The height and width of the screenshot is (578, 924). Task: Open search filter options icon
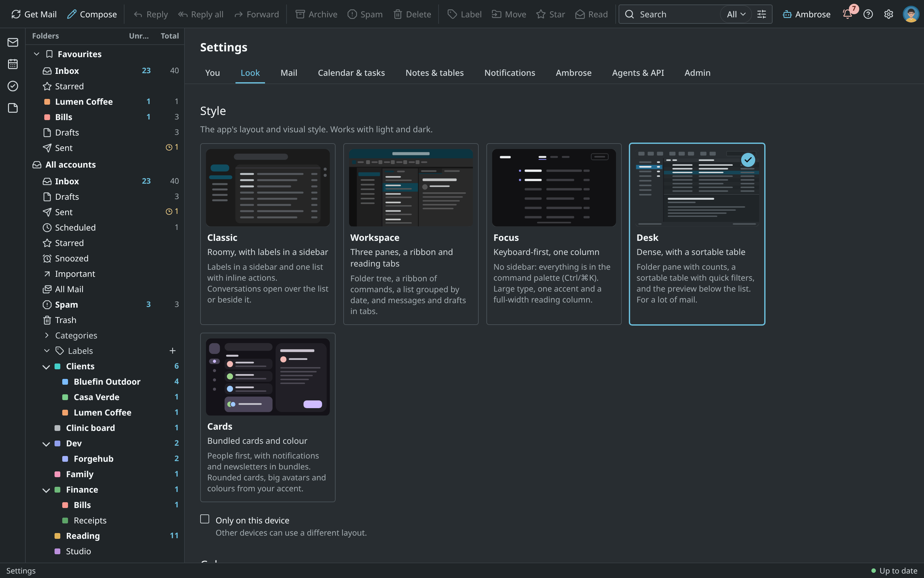click(761, 14)
